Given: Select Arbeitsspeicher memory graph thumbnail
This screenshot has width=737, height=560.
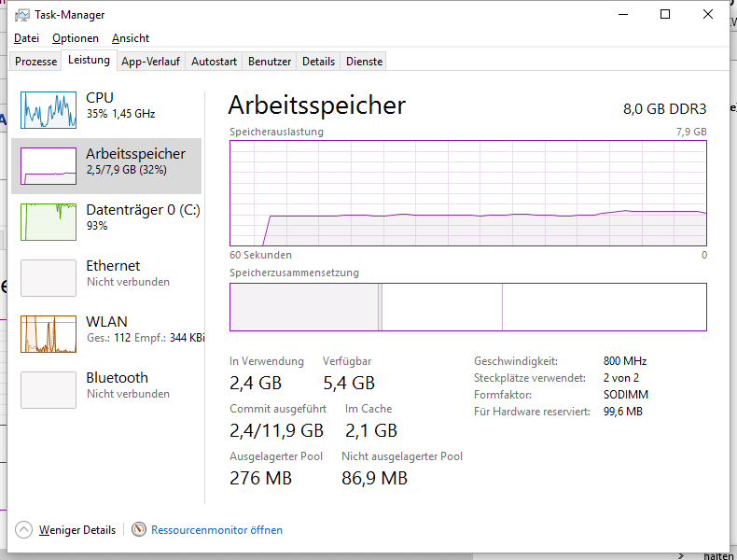Looking at the screenshot, I should [x=49, y=166].
